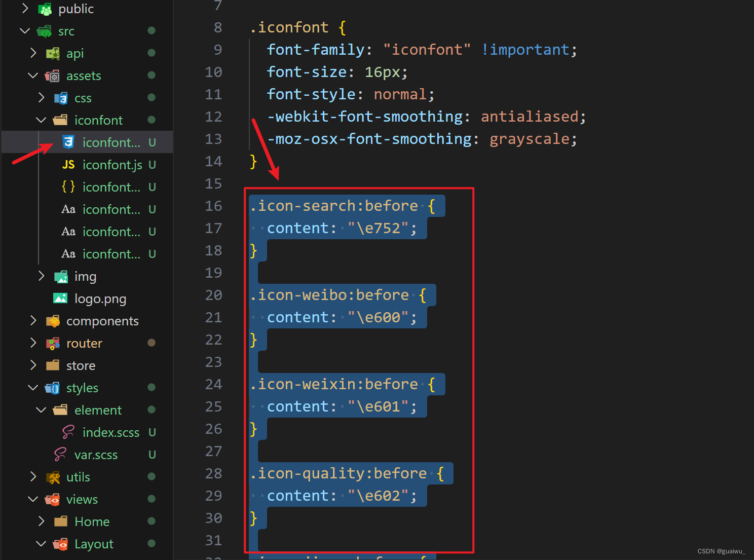Click line number 24 in the gutter
Viewport: 754px width, 560px height.
[x=214, y=384]
